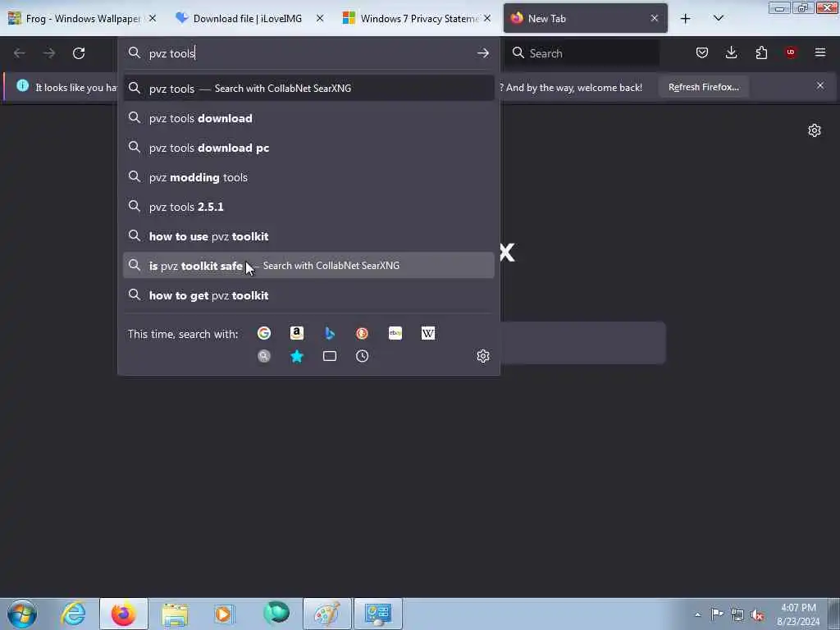Open the Pocket save icon
840x630 pixels.
point(702,52)
